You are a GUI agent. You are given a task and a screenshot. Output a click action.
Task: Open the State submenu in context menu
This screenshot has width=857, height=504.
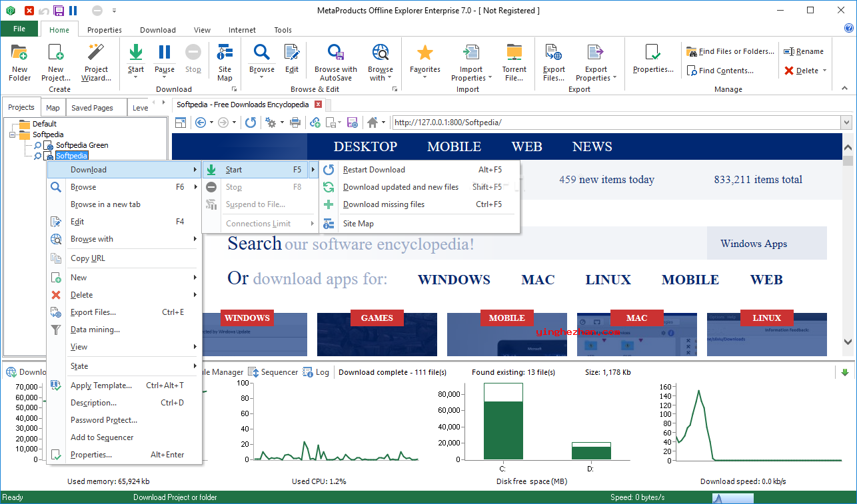pyautogui.click(x=124, y=366)
